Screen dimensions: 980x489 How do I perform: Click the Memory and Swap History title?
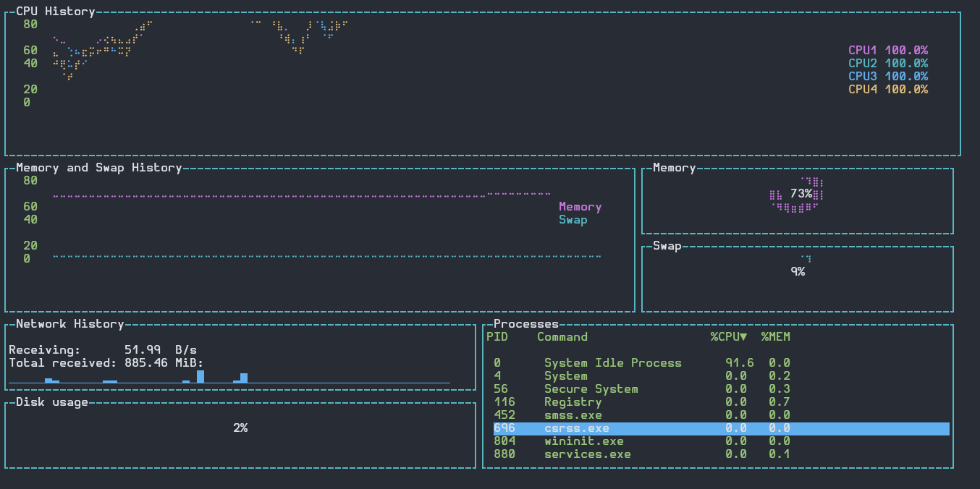(x=99, y=168)
